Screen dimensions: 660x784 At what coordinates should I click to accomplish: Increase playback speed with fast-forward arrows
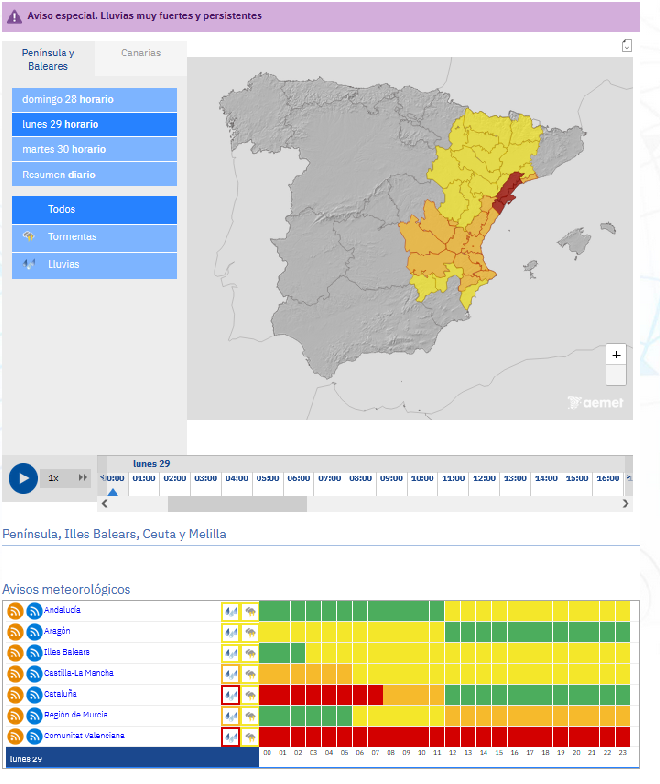[x=83, y=478]
